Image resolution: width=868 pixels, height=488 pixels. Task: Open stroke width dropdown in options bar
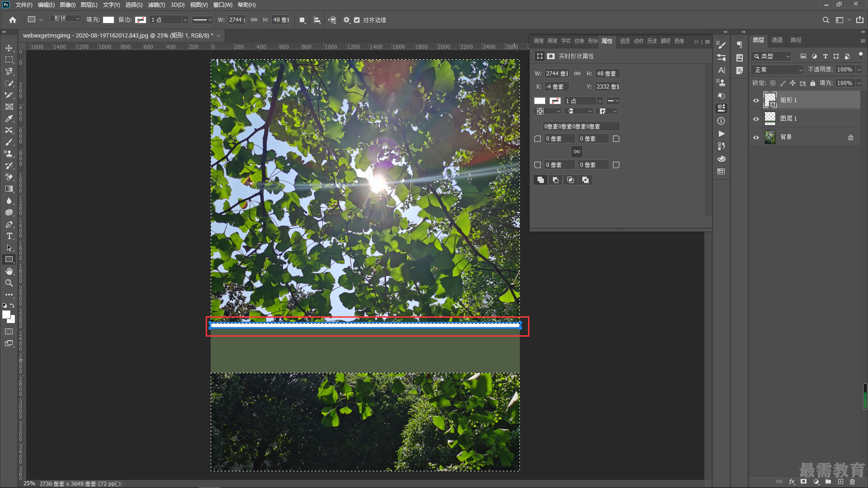pyautogui.click(x=185, y=20)
